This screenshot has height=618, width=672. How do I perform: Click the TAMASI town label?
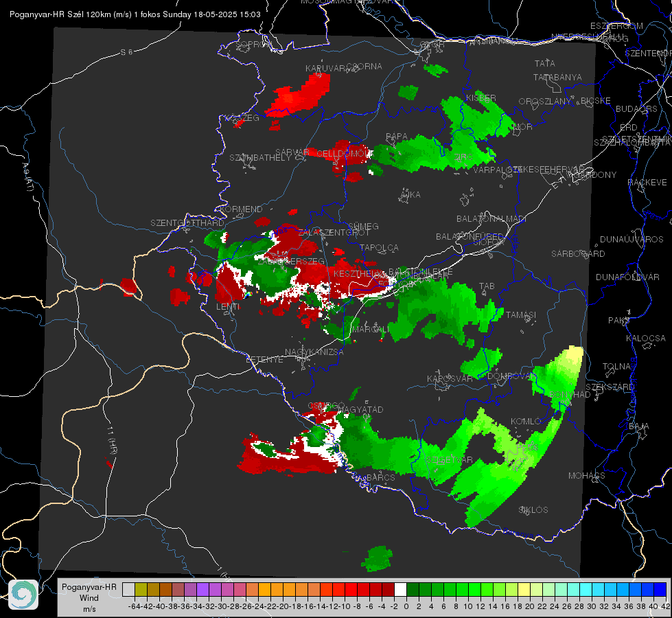coord(521,314)
